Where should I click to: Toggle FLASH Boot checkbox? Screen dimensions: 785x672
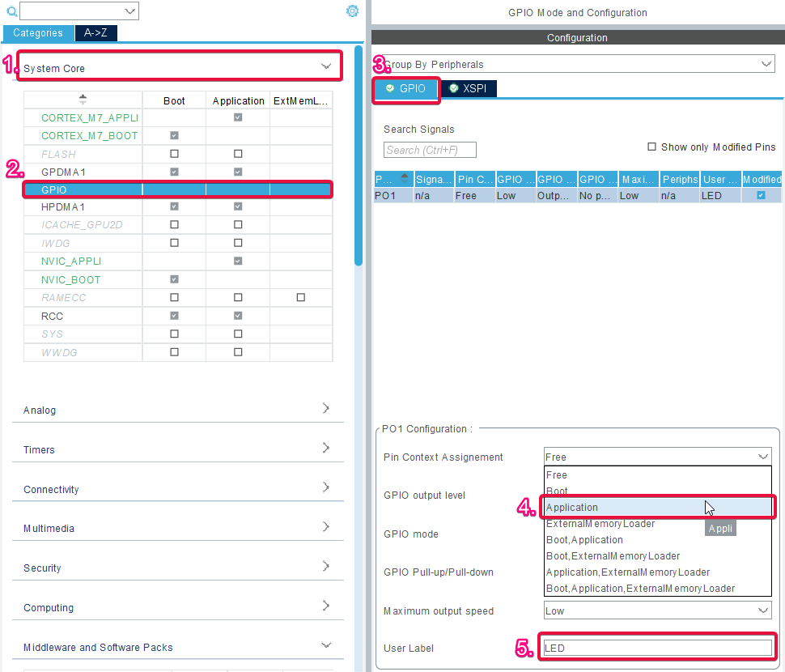pos(174,154)
